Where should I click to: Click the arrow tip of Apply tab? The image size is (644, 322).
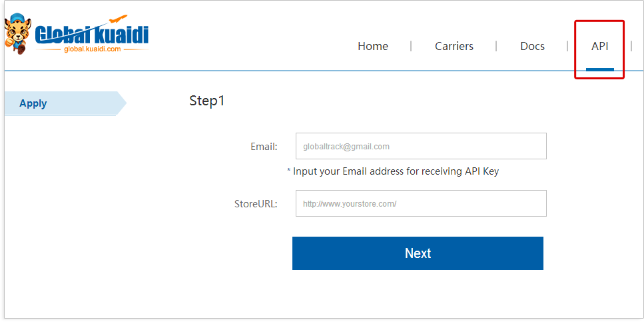(x=122, y=103)
